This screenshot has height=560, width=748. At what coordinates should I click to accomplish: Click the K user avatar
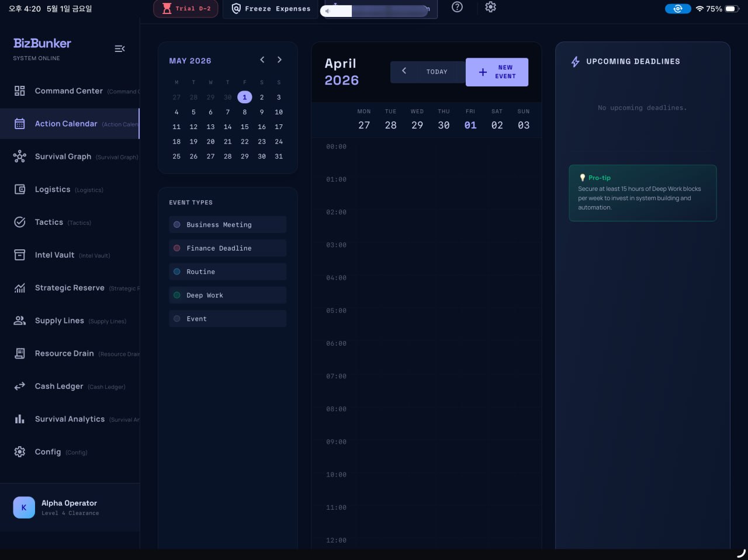(x=24, y=507)
